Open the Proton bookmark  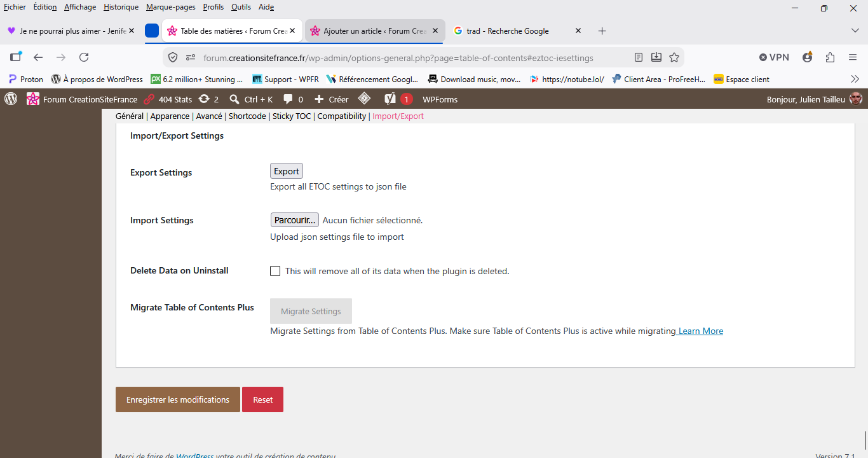tap(26, 79)
